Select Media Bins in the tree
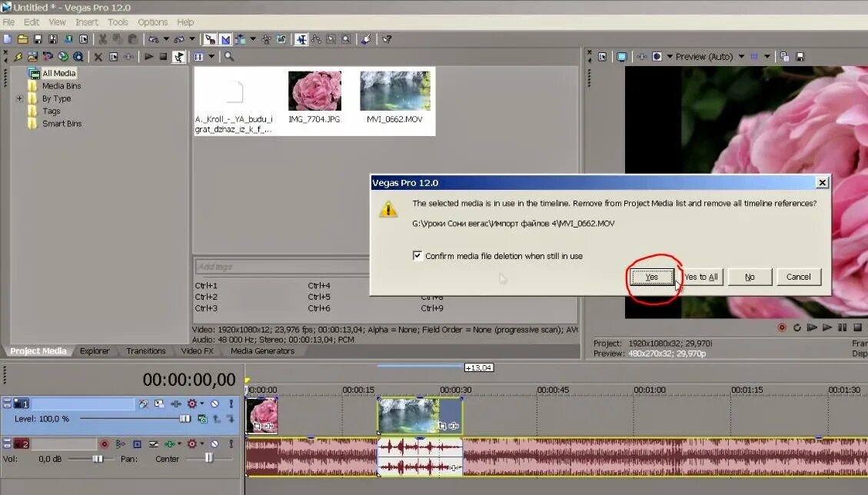 coord(62,86)
